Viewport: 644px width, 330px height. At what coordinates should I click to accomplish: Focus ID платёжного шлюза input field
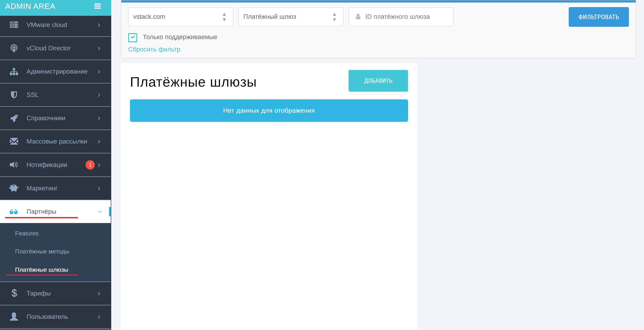point(401,16)
